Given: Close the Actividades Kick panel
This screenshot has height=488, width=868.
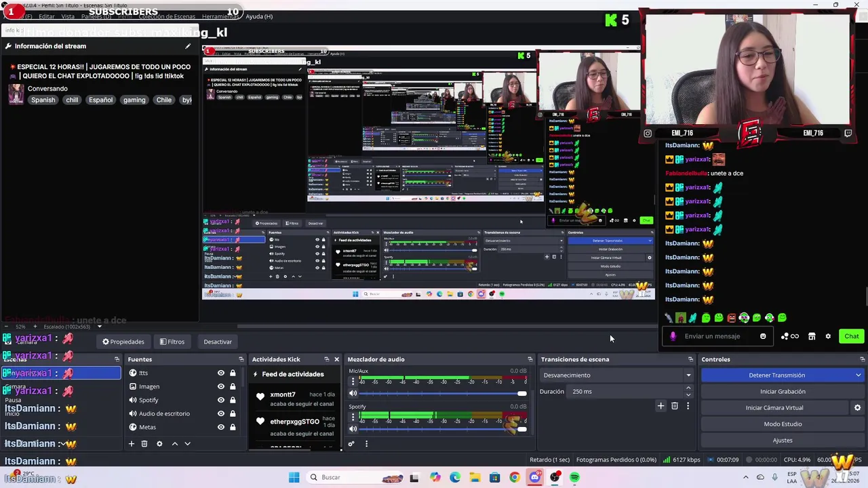Looking at the screenshot, I should click(336, 359).
